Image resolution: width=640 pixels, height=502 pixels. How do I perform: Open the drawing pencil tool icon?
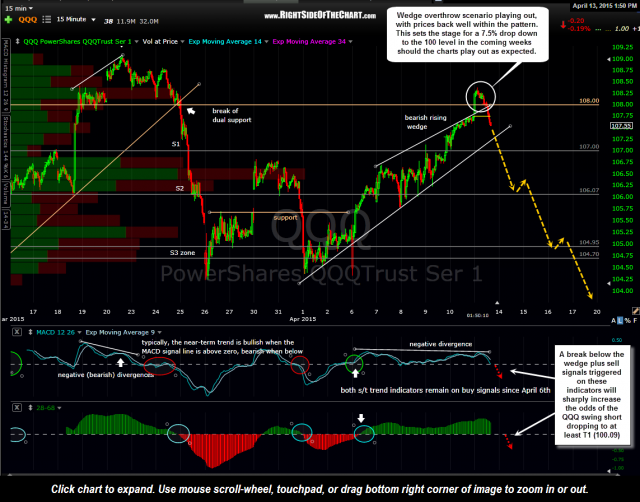[x=635, y=311]
